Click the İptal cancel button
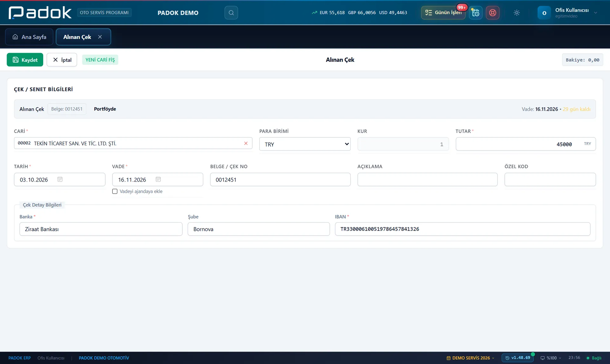This screenshot has height=364, width=610. [x=62, y=60]
